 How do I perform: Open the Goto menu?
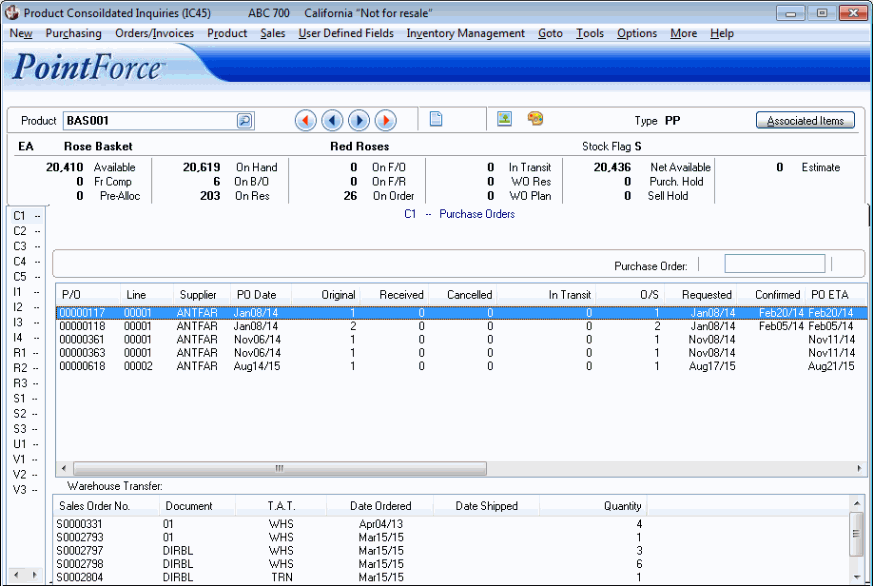point(550,33)
